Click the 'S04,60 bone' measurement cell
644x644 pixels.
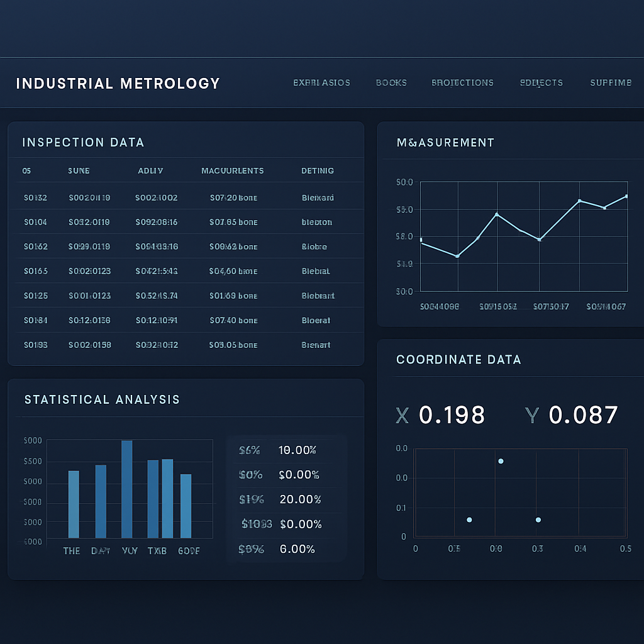[233, 271]
